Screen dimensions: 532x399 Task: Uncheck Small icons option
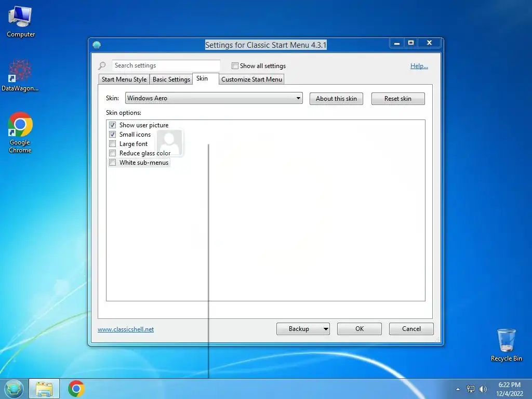(113, 135)
